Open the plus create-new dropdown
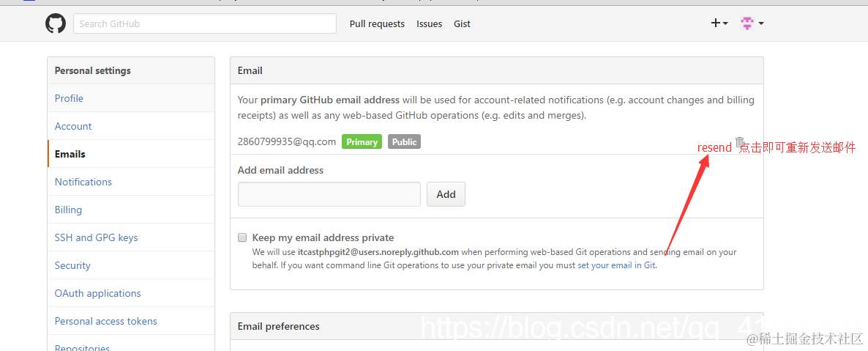868x351 pixels. 719,23
